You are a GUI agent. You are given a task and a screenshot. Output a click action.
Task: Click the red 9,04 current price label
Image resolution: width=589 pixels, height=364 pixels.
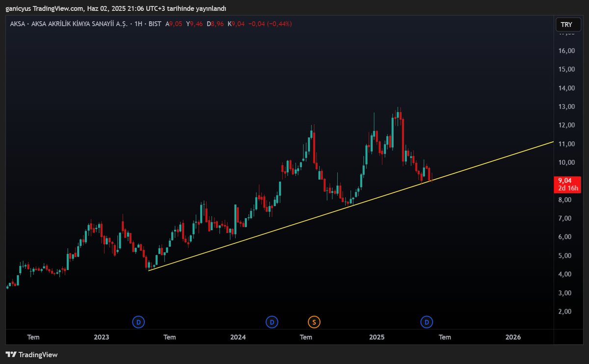click(x=567, y=184)
